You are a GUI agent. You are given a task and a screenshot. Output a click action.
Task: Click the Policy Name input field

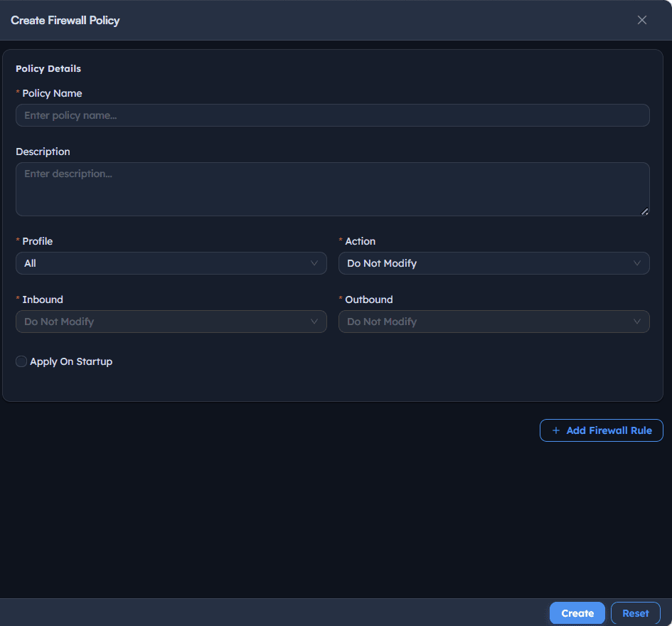point(333,115)
